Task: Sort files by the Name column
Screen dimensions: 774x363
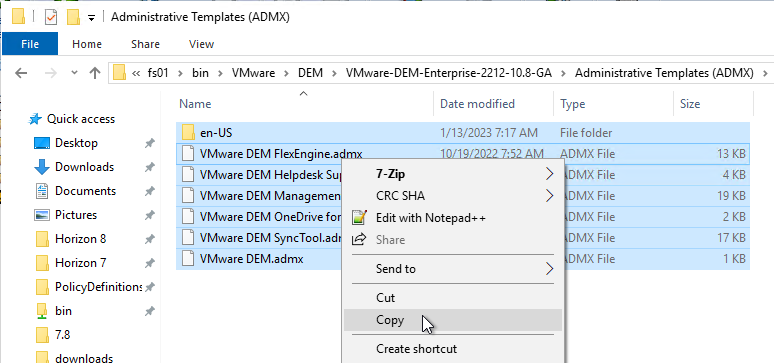Action: point(305,104)
